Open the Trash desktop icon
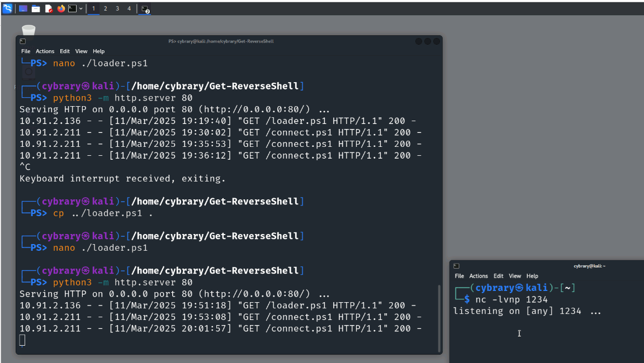The width and height of the screenshot is (644, 363). click(28, 30)
